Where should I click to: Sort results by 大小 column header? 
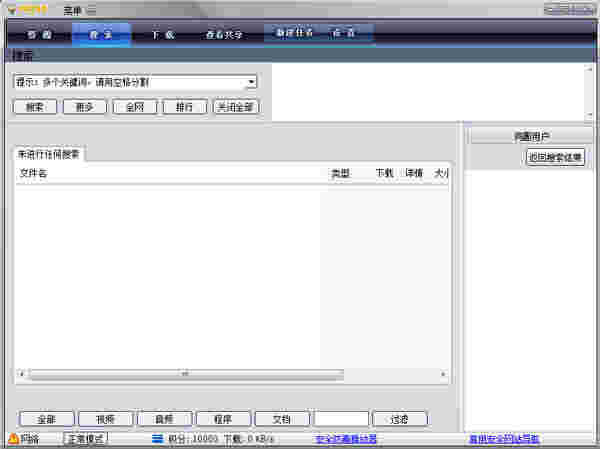click(440, 173)
